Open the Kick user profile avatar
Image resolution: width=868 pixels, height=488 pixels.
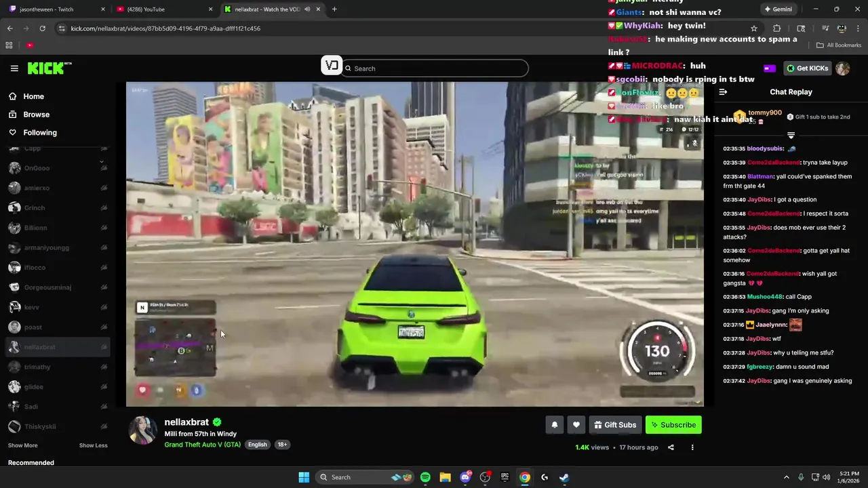(842, 68)
